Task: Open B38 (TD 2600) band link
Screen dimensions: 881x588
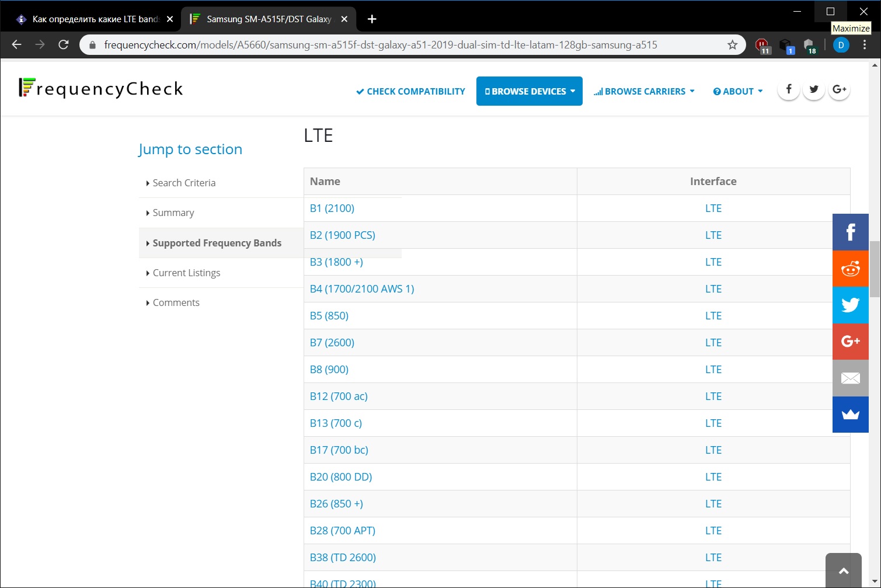Action: point(343,558)
